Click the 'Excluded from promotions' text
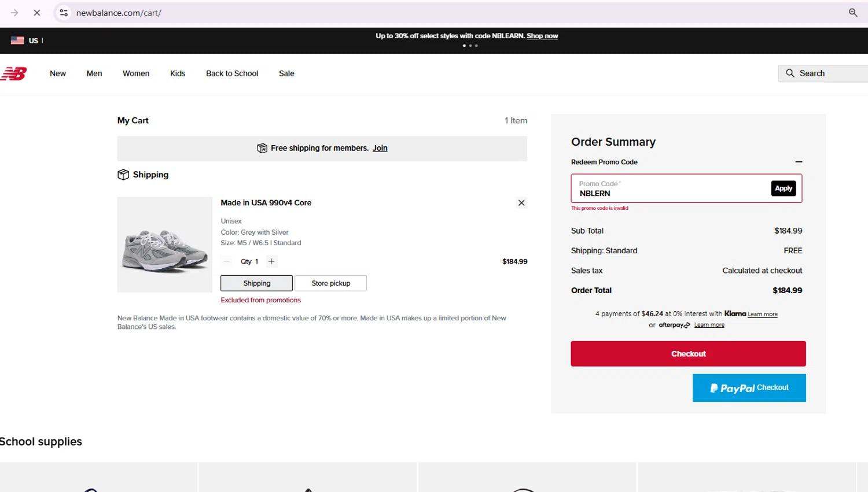Screen dimensions: 868x492 click(261, 300)
